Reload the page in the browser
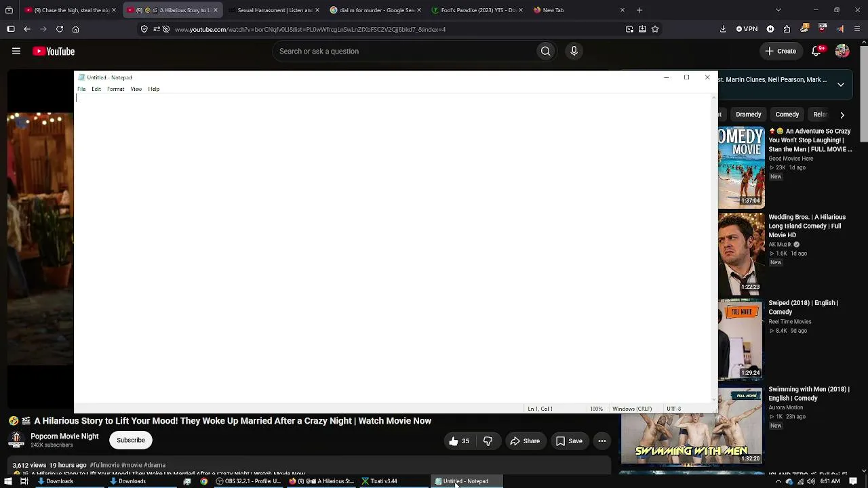The width and height of the screenshot is (868, 488). 60,29
